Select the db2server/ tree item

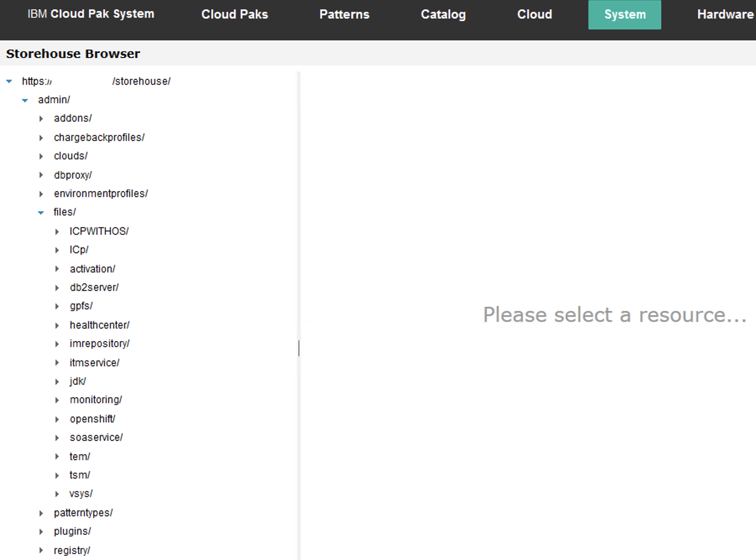tap(94, 288)
